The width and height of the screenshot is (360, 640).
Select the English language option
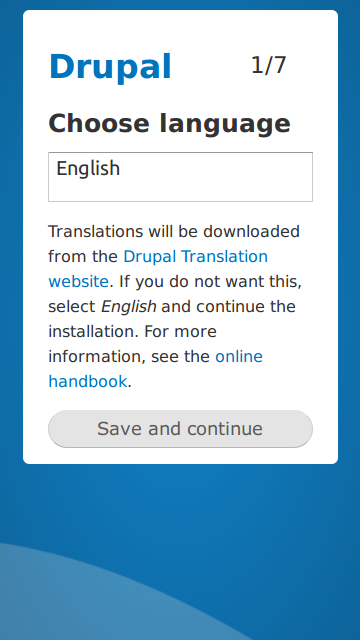pyautogui.click(x=88, y=169)
